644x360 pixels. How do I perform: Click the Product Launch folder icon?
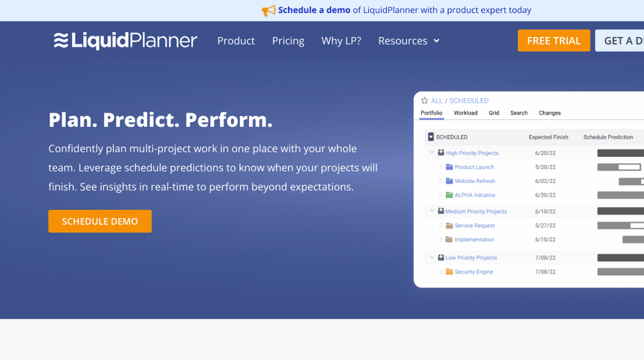point(449,167)
